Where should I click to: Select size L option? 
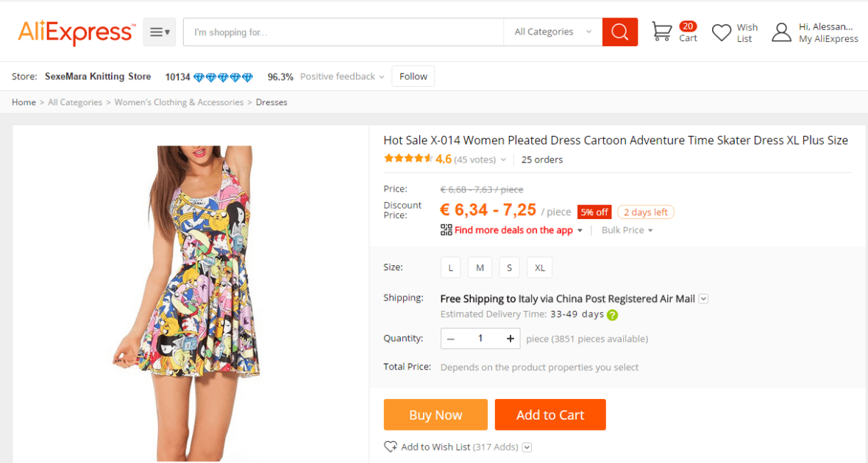click(x=451, y=268)
